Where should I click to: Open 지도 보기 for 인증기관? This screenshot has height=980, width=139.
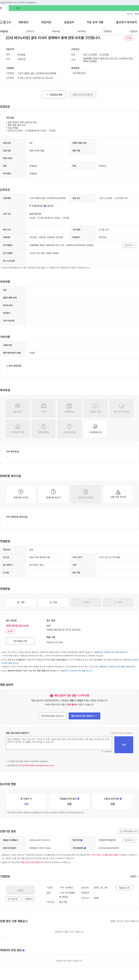129,840
